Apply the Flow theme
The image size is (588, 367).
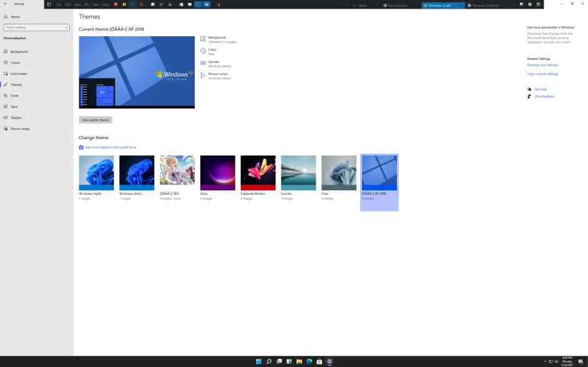coord(339,178)
